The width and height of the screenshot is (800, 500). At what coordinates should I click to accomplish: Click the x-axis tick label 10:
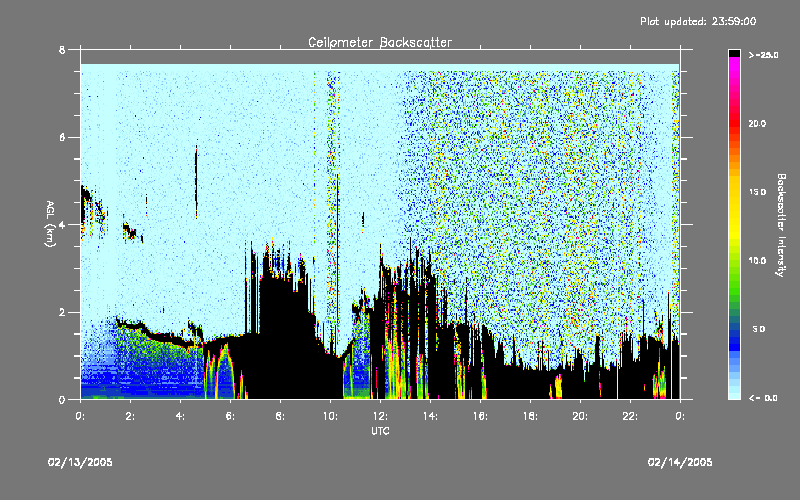tap(330, 416)
